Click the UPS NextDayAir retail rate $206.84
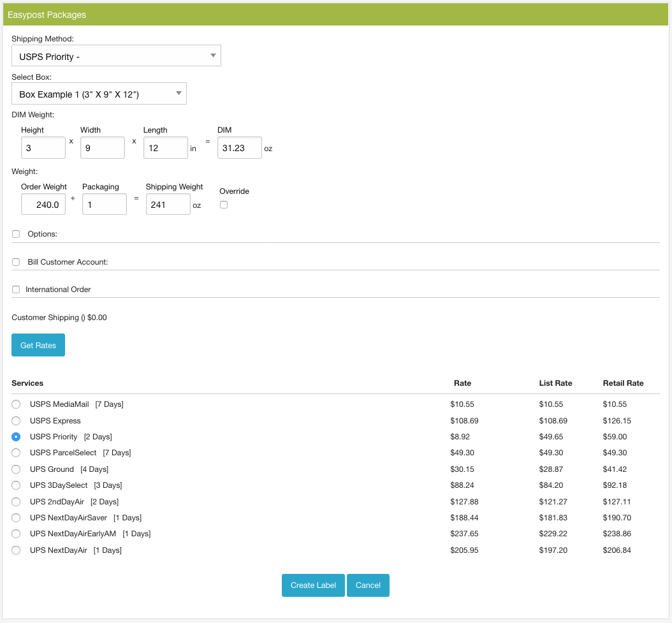 [617, 550]
